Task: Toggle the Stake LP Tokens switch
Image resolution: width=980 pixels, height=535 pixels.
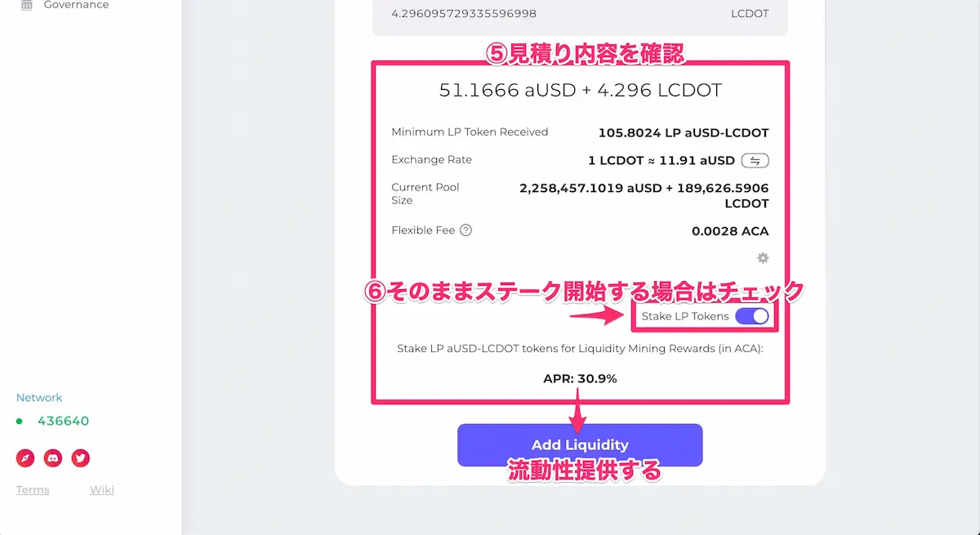Action: coord(752,316)
